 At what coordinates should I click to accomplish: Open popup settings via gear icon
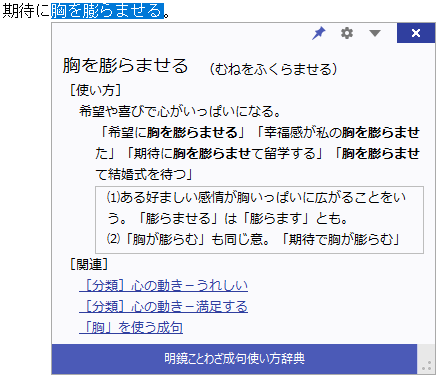pyautogui.click(x=347, y=33)
